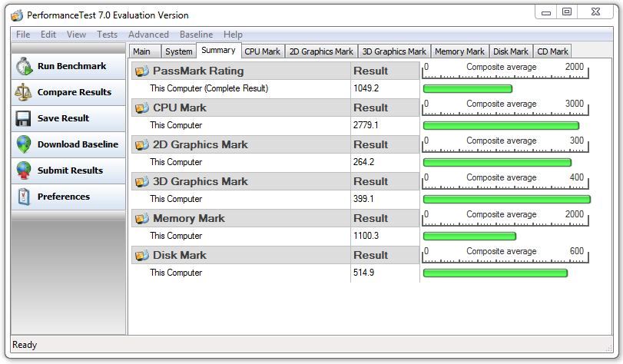Click the Compare Results scales icon

[x=23, y=92]
